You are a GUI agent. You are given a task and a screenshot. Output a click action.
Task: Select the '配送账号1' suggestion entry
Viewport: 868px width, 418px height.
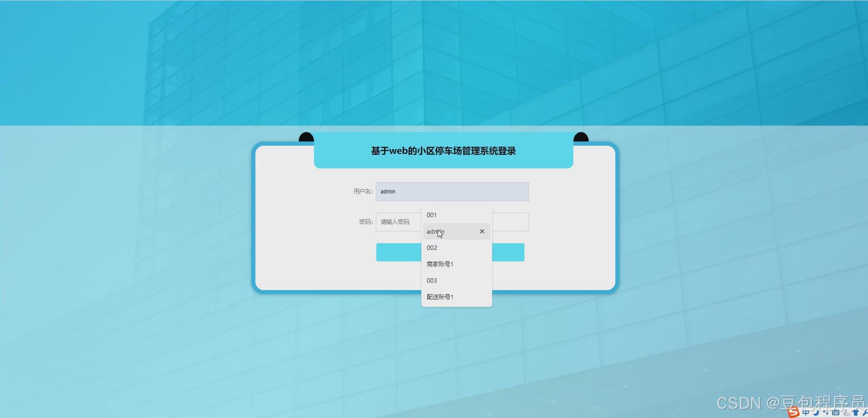[440, 297]
